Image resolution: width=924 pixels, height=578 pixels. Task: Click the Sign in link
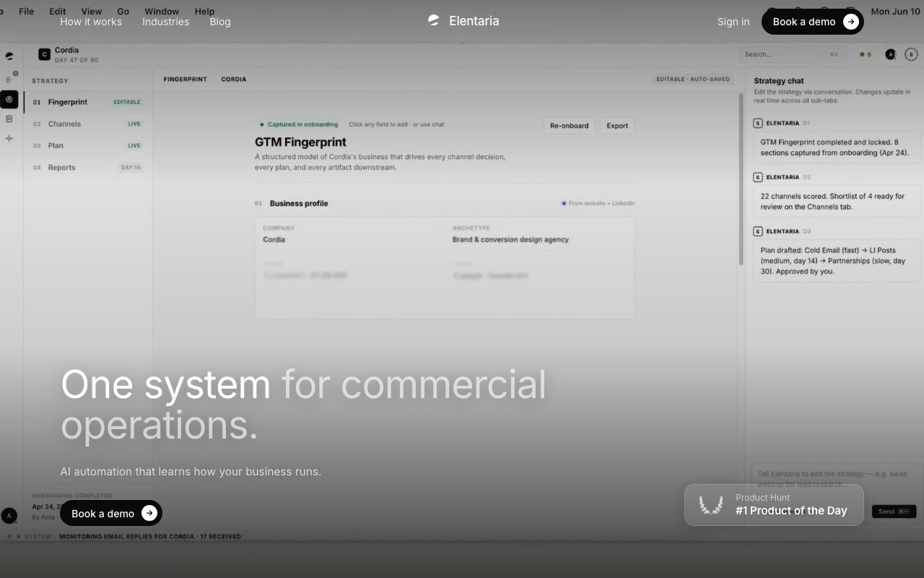point(733,22)
